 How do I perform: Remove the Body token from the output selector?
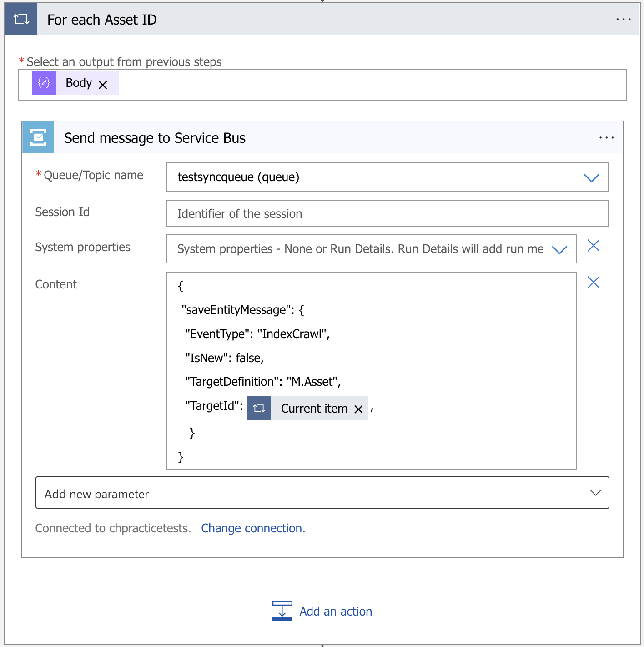pyautogui.click(x=102, y=84)
